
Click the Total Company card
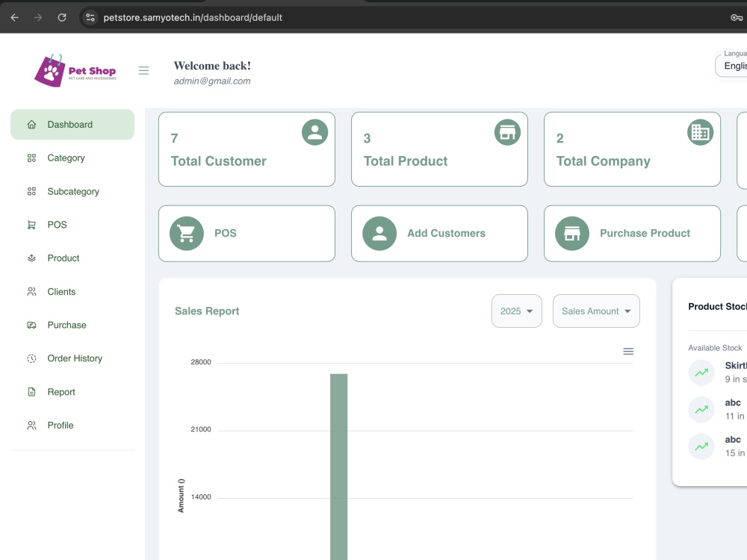coord(632,149)
